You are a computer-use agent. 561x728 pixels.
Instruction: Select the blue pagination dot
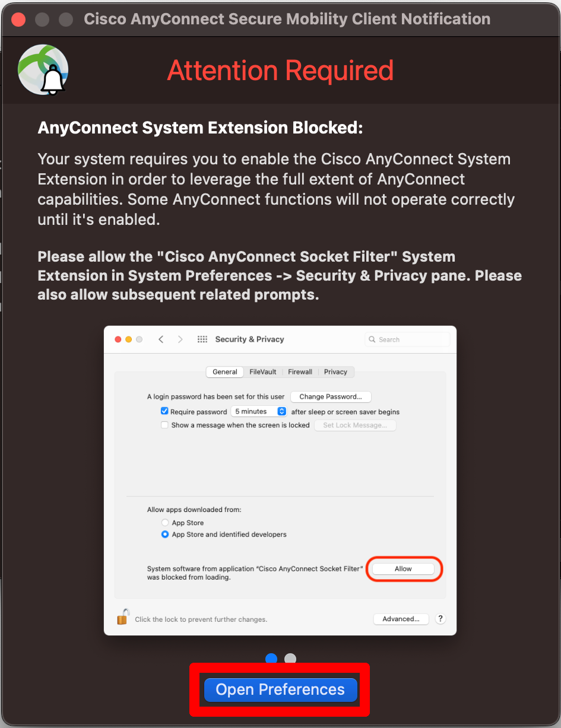click(x=271, y=659)
